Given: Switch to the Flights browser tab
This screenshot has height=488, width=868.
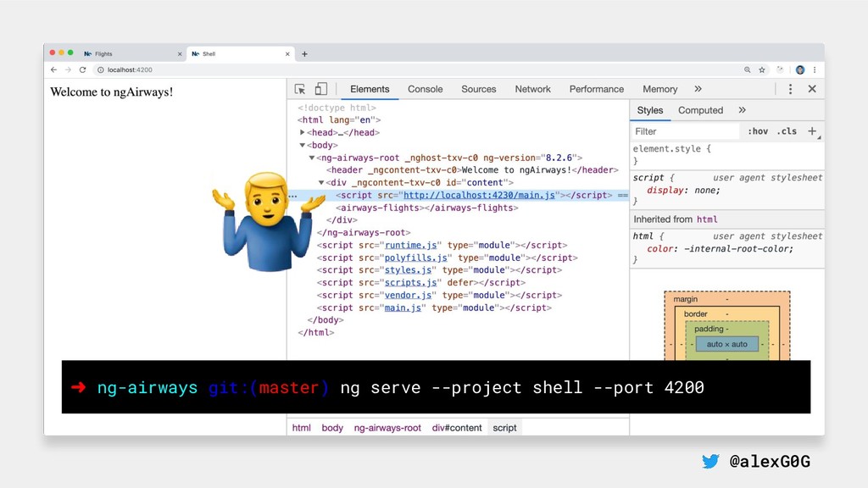Looking at the screenshot, I should (x=131, y=53).
